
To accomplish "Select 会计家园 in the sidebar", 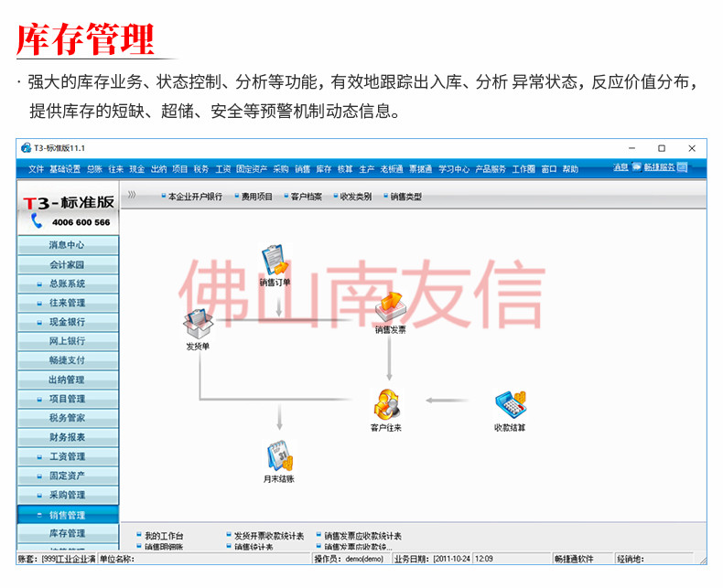I will [68, 264].
